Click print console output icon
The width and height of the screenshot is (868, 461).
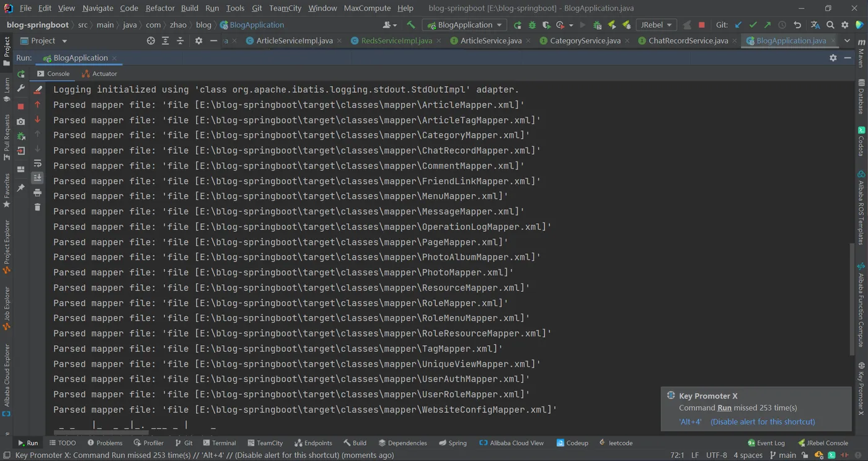coord(38,193)
